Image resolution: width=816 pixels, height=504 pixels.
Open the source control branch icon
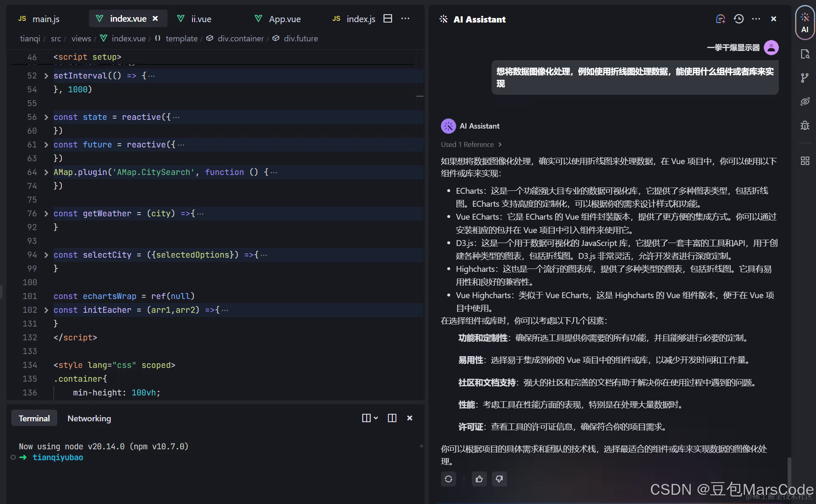click(x=805, y=78)
